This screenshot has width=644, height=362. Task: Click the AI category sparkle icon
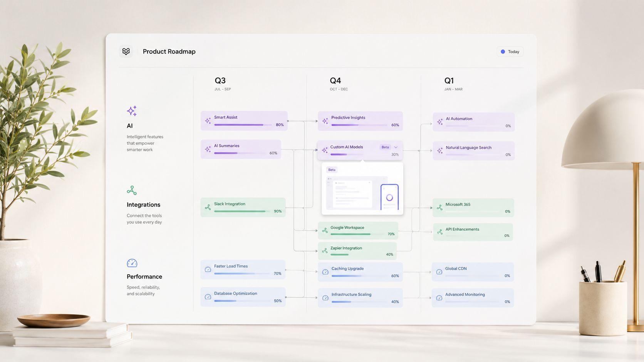[x=132, y=111]
